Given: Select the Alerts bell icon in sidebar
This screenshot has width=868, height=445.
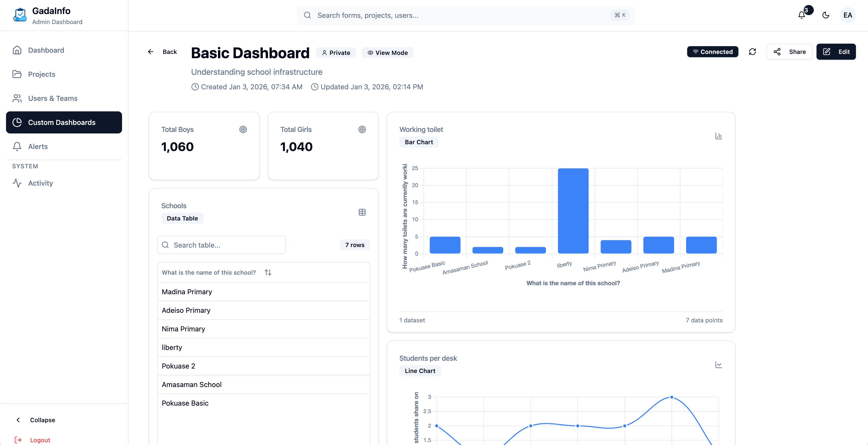Looking at the screenshot, I should pyautogui.click(x=17, y=146).
